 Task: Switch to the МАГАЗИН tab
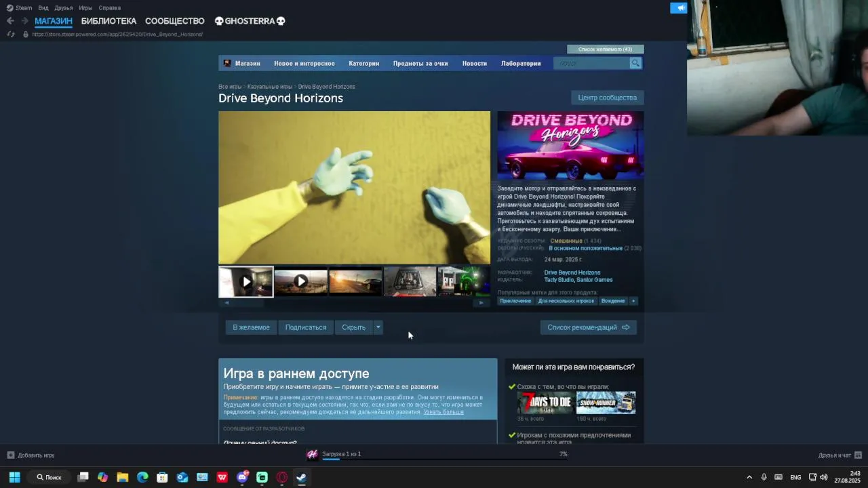tap(54, 21)
